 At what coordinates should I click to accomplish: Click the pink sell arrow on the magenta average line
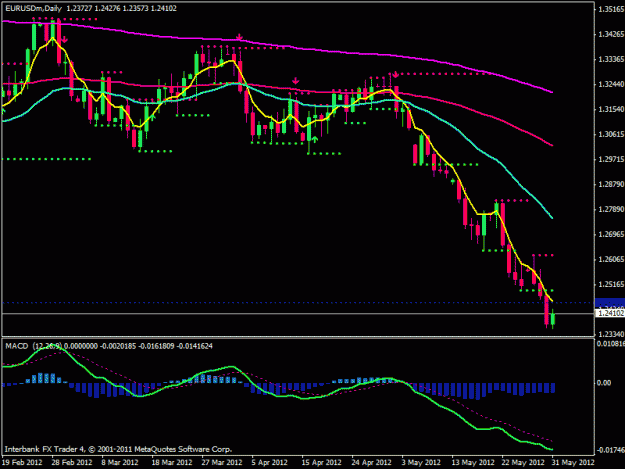239,37
